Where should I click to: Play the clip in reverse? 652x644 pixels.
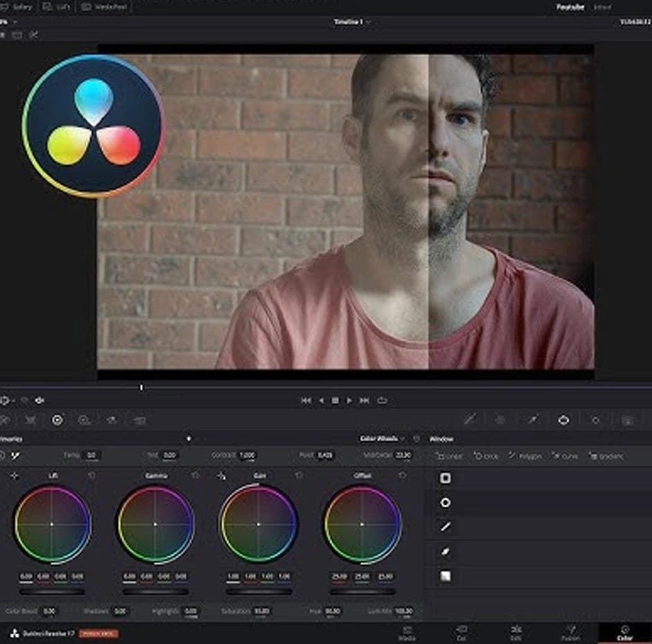321,400
